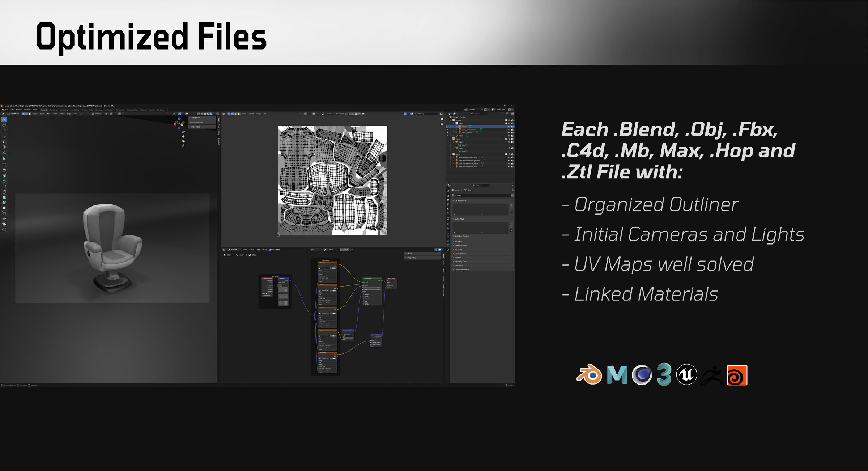This screenshot has width=868, height=471.
Task: Open the Slot 1 material dropdown
Action: point(316,250)
